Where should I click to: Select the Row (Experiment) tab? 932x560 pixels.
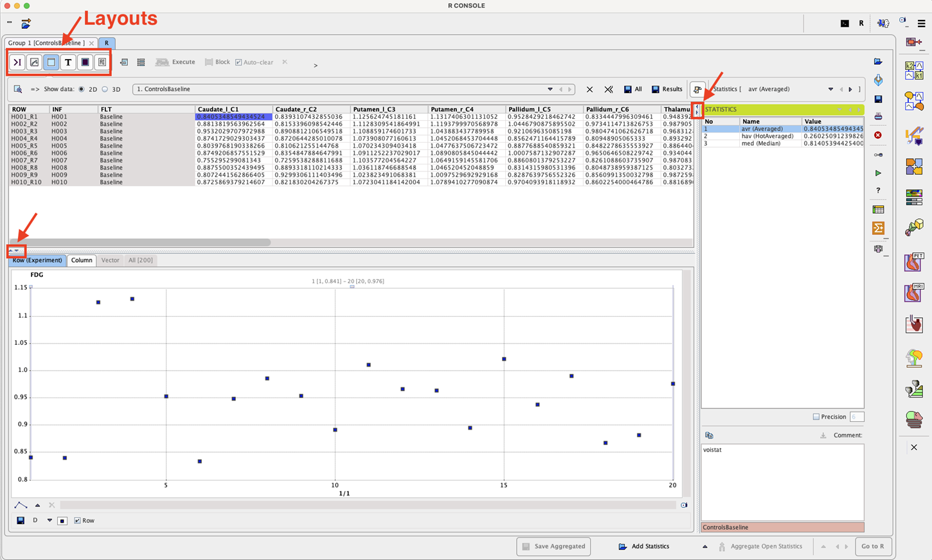37,260
